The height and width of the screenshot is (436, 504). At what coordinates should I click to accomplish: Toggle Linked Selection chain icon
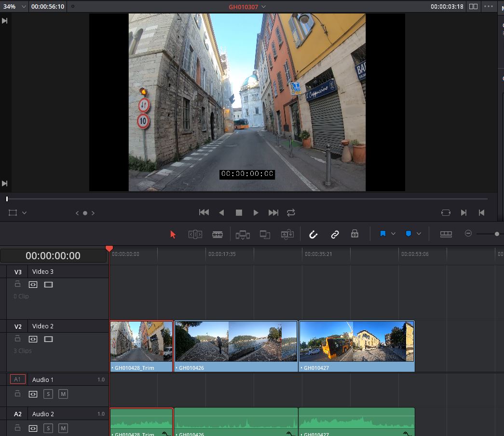pyautogui.click(x=335, y=234)
